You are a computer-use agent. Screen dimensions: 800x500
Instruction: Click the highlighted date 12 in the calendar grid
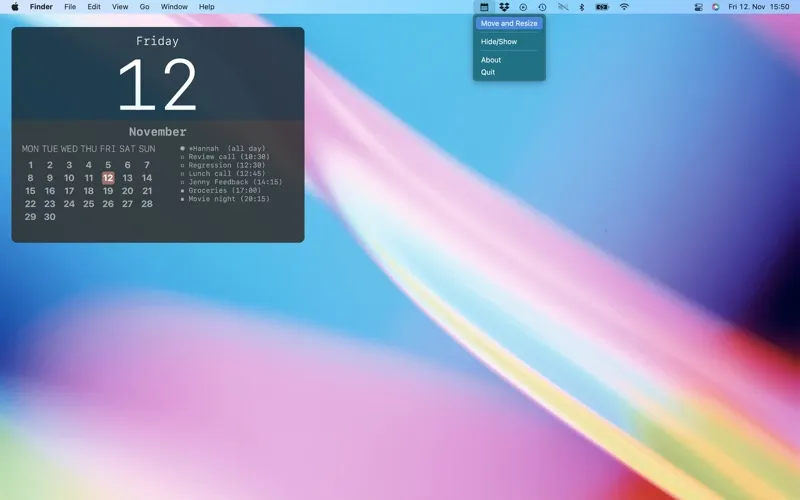[x=108, y=178]
